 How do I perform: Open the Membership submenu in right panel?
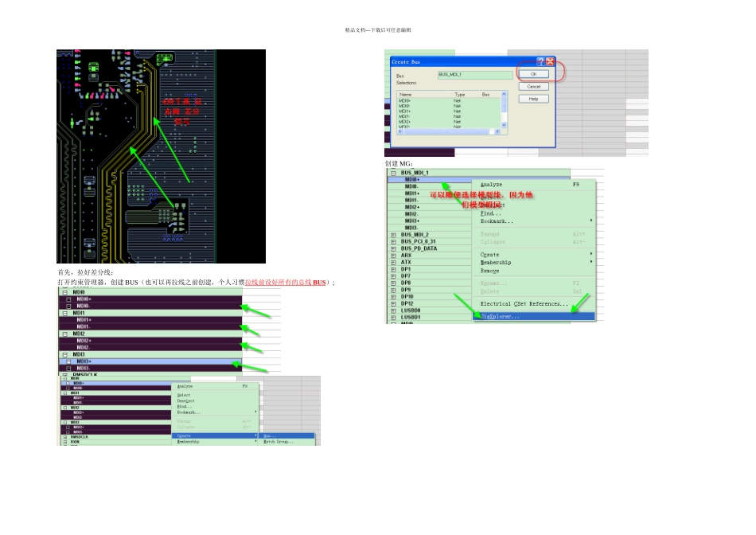point(496,262)
